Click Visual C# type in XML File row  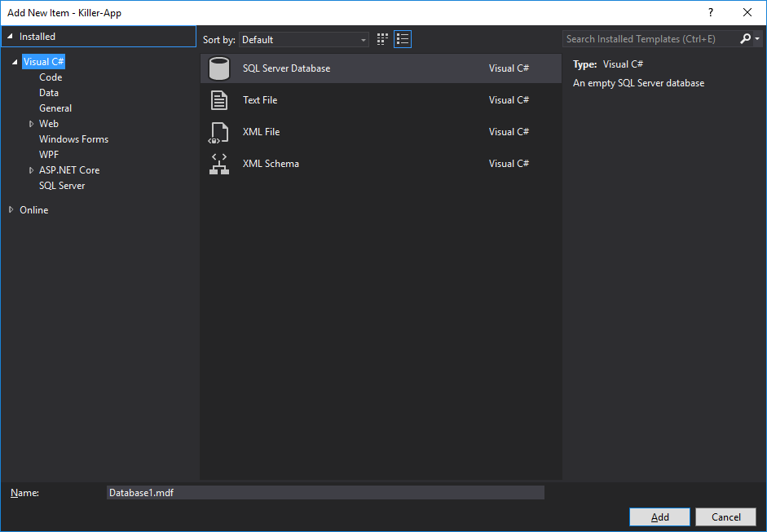[509, 132]
